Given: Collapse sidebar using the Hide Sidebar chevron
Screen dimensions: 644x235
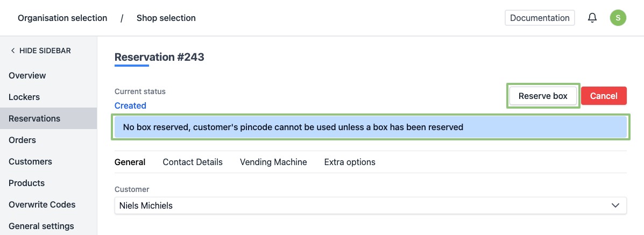Looking at the screenshot, I should click(x=13, y=51).
